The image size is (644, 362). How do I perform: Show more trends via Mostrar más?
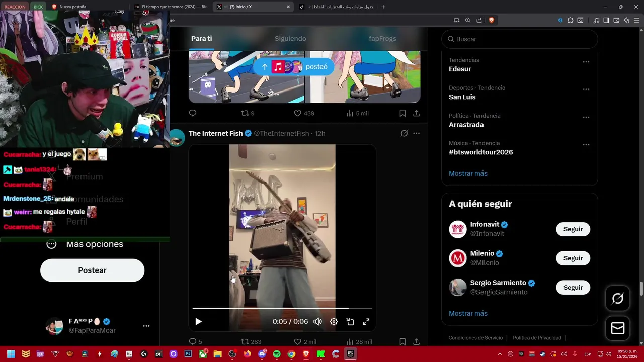point(468,173)
